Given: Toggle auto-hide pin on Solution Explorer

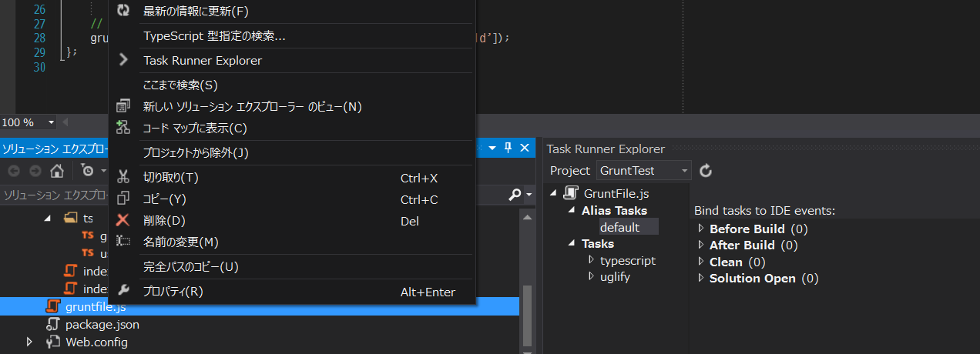Looking at the screenshot, I should pyautogui.click(x=508, y=148).
